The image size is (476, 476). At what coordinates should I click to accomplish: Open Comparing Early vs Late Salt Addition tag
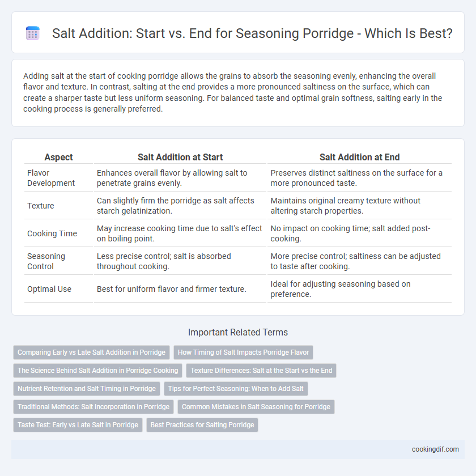click(x=91, y=352)
